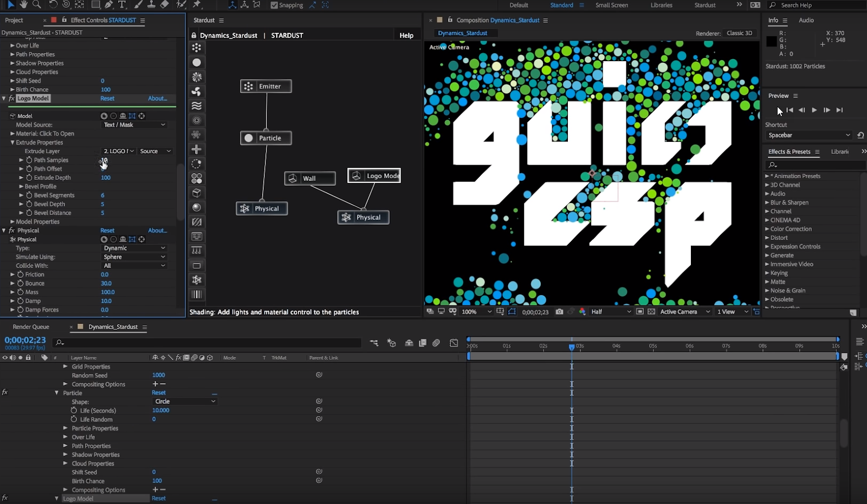The height and width of the screenshot is (504, 867).
Task: Click the Play button in Preview panel
Action: [x=814, y=110]
